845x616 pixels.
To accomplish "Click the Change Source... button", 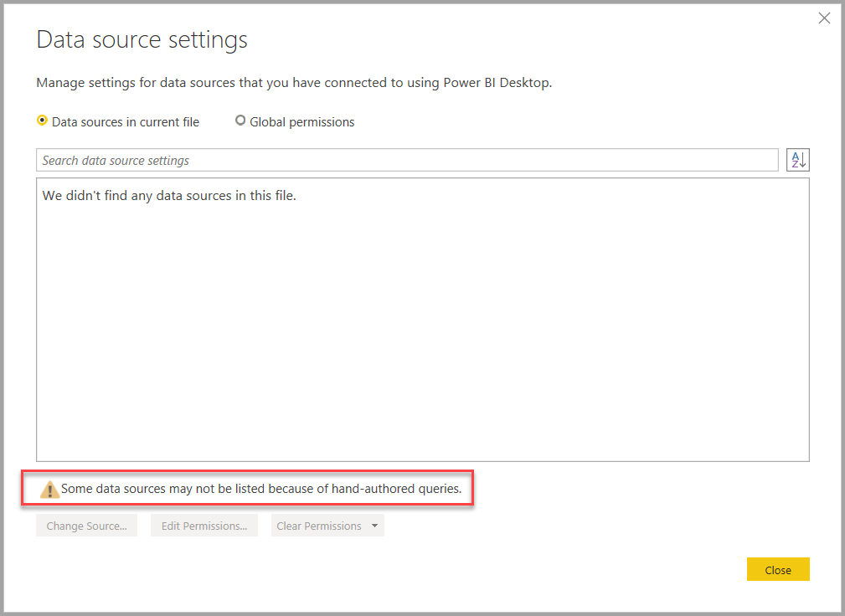I will click(x=86, y=526).
